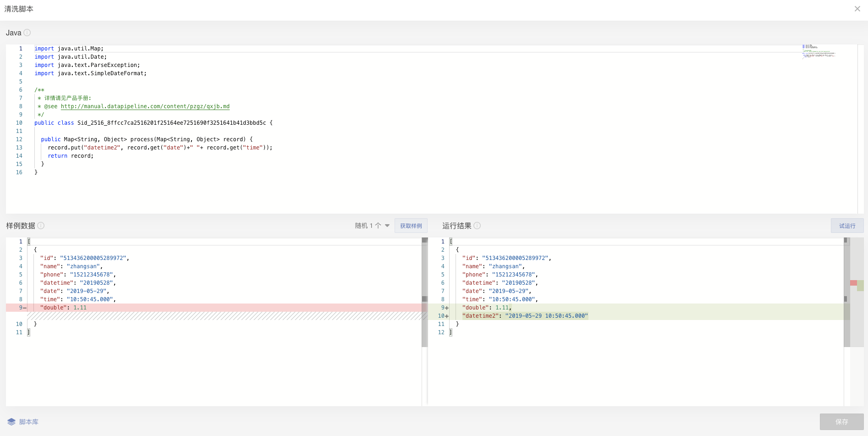Click the 脚本库 layers icon

point(11,422)
